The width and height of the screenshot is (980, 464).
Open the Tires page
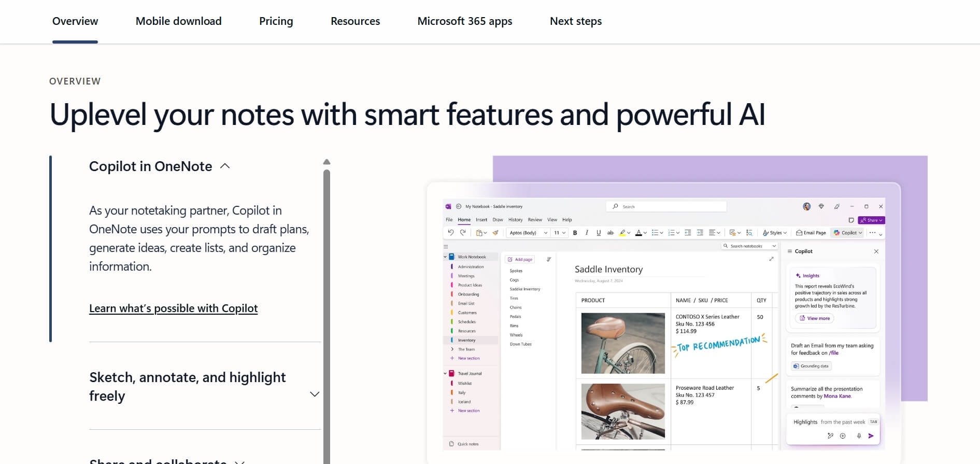coord(514,298)
